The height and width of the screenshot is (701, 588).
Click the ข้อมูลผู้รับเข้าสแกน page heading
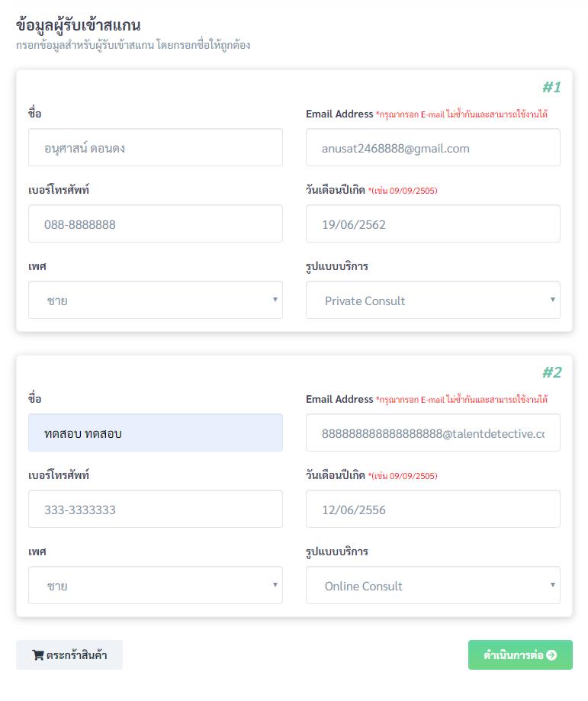pyautogui.click(x=79, y=25)
